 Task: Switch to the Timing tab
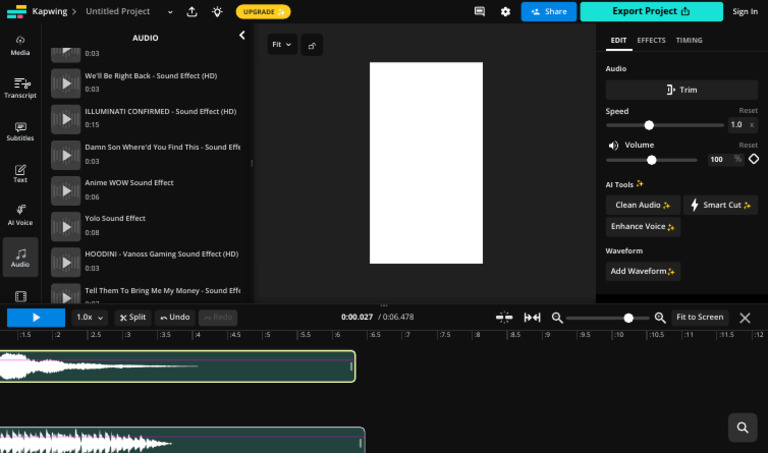[689, 40]
